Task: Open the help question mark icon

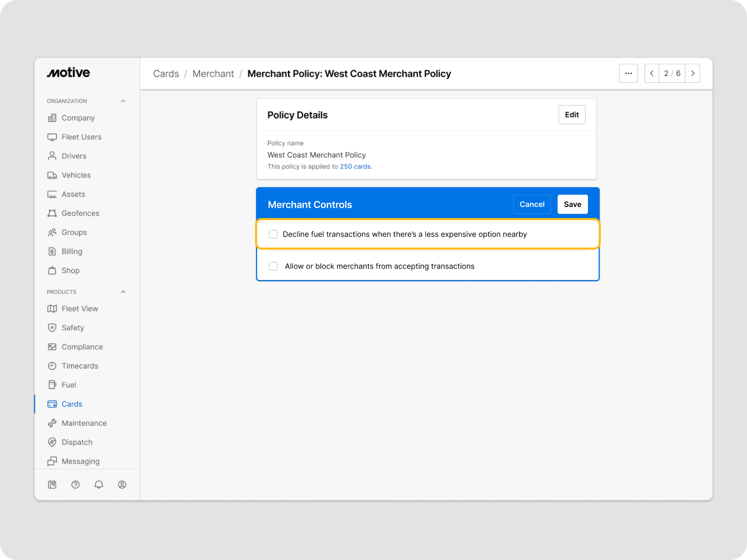Action: 76,485
